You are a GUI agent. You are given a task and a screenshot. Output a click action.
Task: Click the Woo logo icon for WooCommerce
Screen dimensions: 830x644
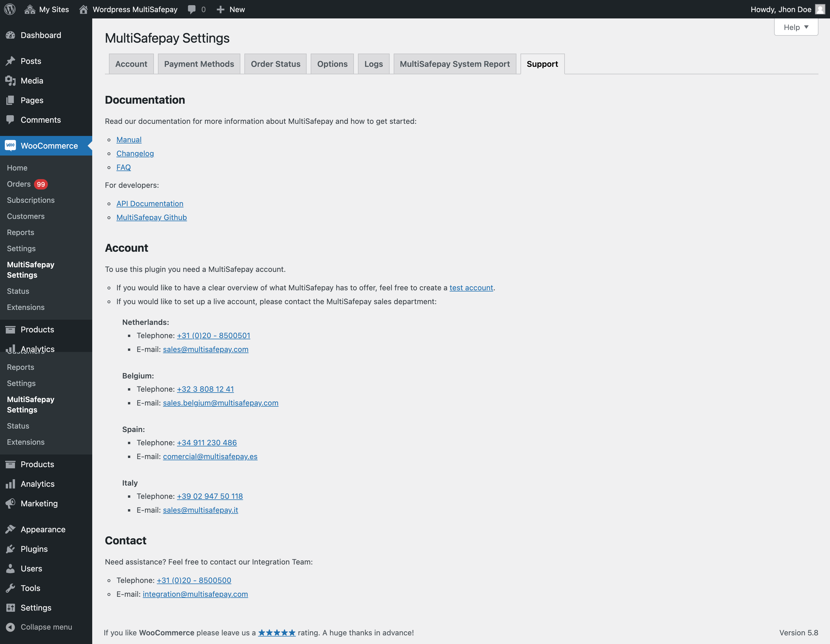[10, 145]
